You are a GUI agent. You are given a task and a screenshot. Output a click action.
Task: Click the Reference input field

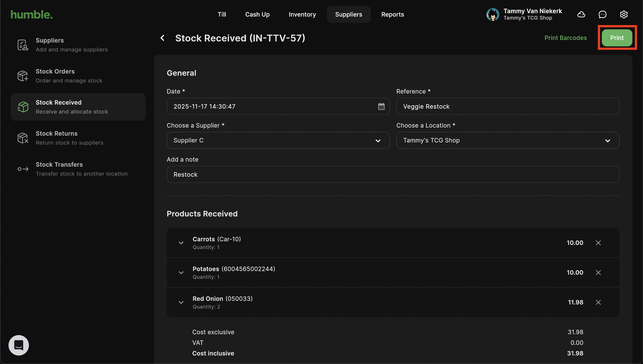point(508,107)
